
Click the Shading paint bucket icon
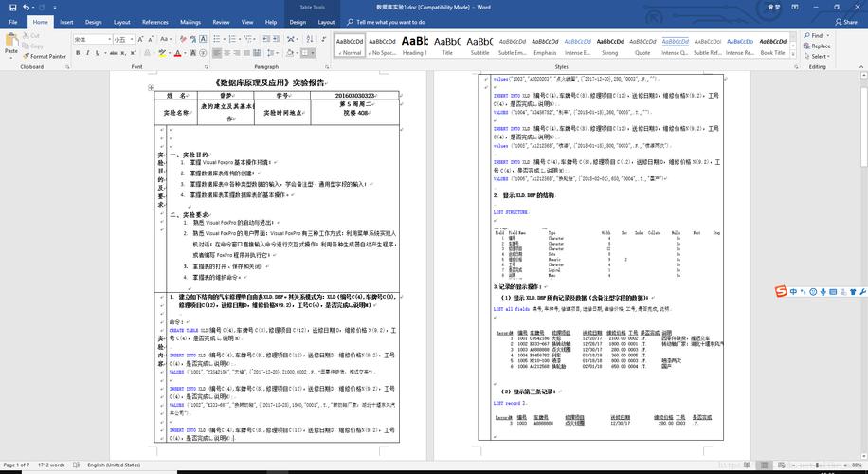tap(290, 53)
